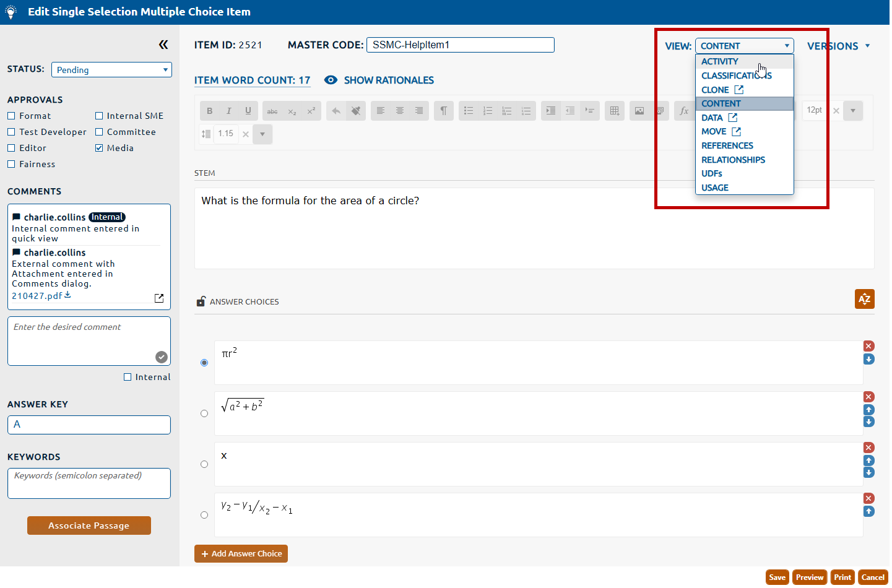892x588 pixels.
Task: Collapse the left sidebar with double chevron
Action: click(163, 45)
